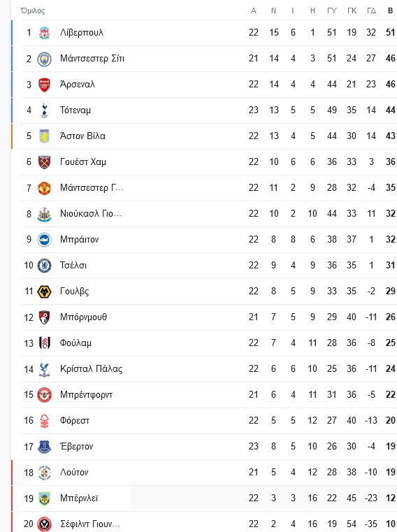Click the Liverpool club crest
This screenshot has width=397, height=532.
click(44, 33)
